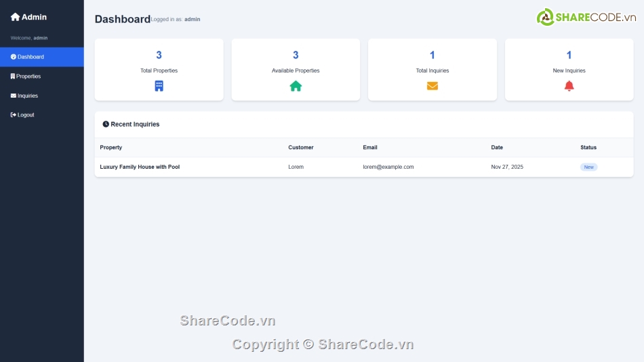Click the Recent Inquiries section title
The image size is (644, 362).
tap(135, 124)
